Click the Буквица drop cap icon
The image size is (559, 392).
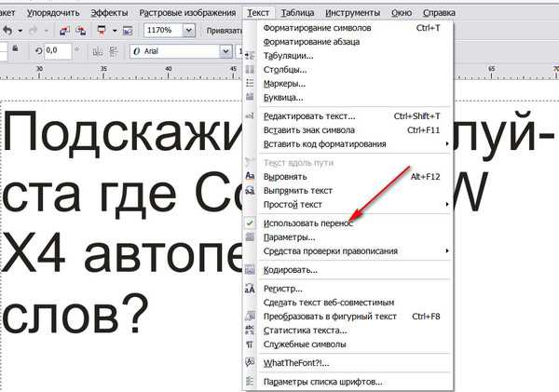250,97
